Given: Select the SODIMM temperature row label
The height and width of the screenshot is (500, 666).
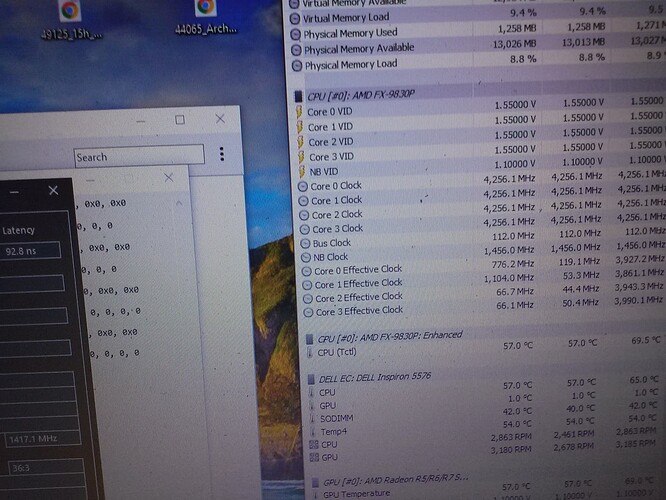Looking at the screenshot, I should tap(336, 419).
